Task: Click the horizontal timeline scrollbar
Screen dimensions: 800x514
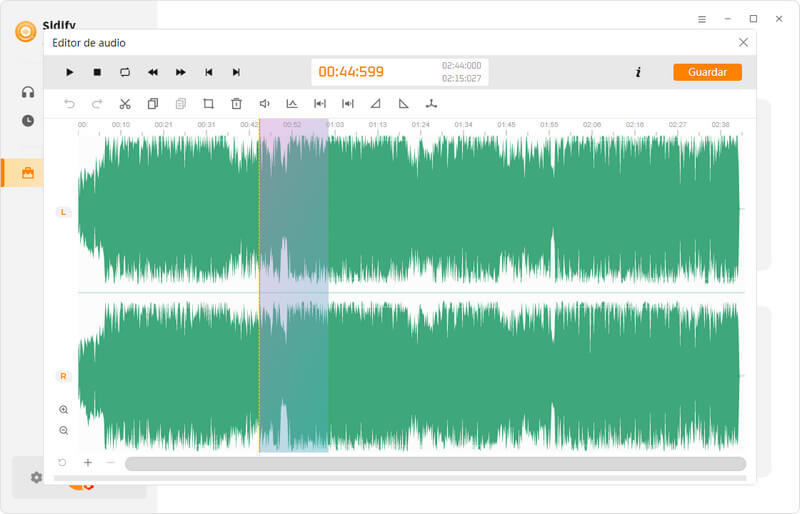Action: point(436,464)
